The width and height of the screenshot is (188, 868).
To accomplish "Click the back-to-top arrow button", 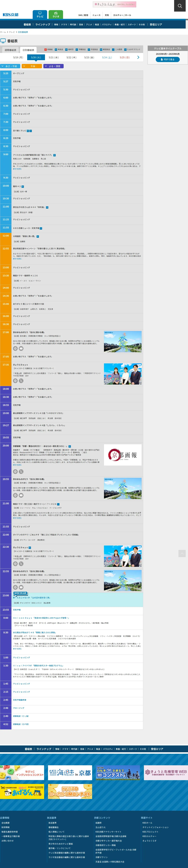I will pyautogui.click(x=182, y=553).
